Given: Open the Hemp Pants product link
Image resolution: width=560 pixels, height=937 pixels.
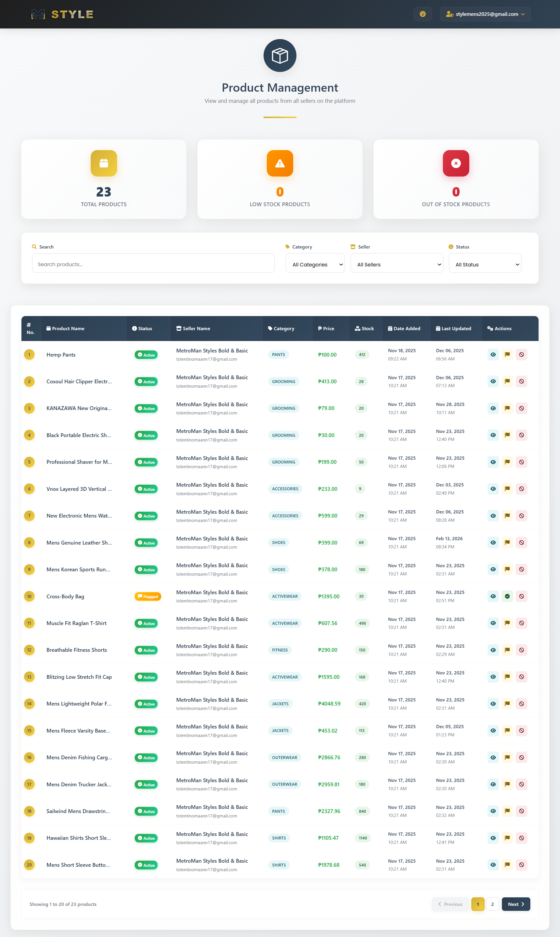Looking at the screenshot, I should (61, 354).
